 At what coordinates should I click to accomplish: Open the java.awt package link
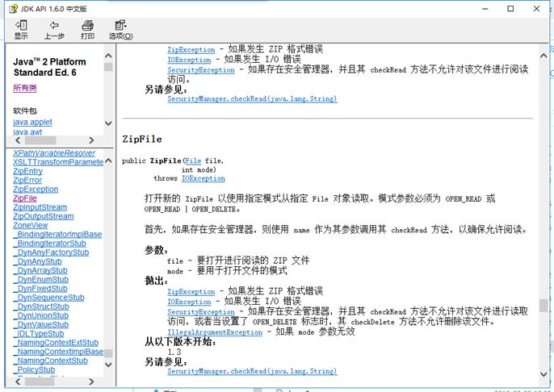27,132
